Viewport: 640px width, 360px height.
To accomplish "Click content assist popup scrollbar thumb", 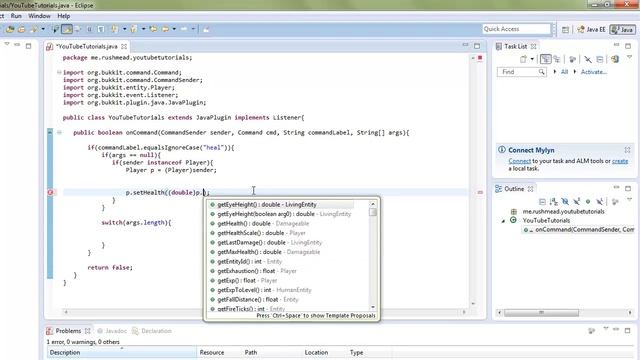I will [373, 212].
